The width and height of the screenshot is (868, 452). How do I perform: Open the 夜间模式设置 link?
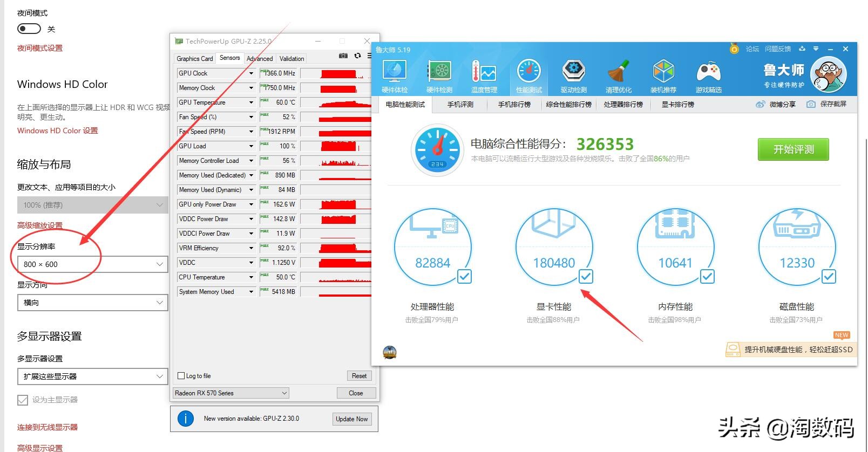coord(40,48)
